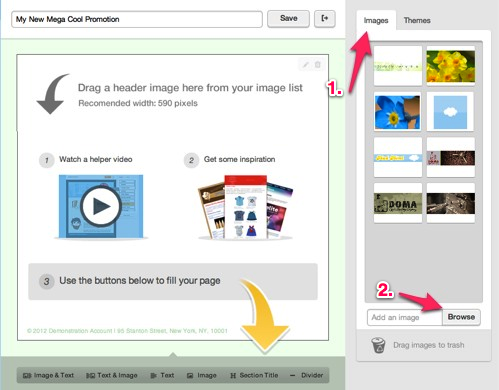Screen dimensions: 499x390
Task: Select the DOMA banner thumbnail
Action: coord(398,203)
